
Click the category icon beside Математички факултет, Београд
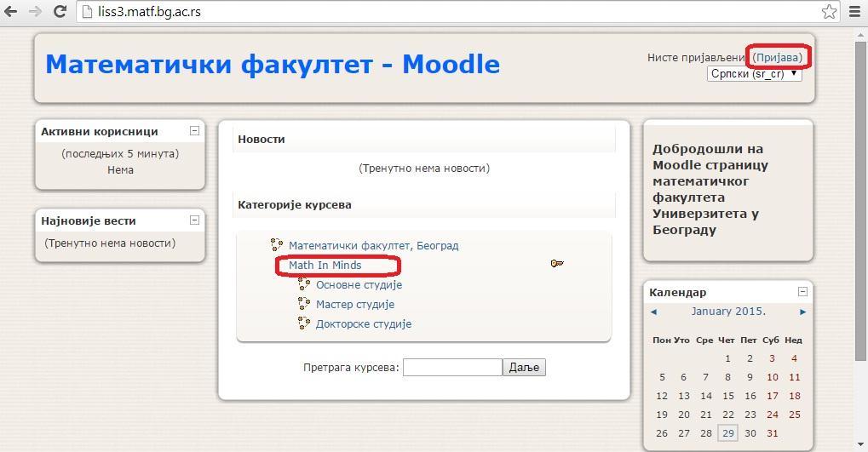(277, 244)
